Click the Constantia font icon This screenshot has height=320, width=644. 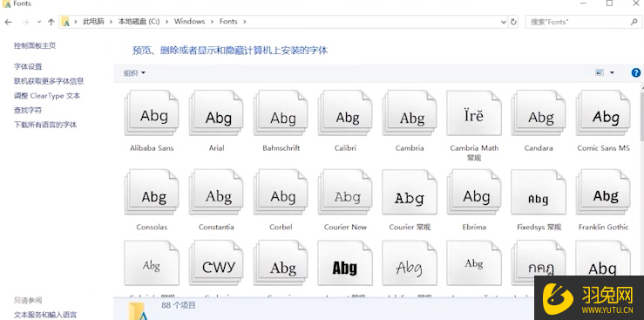click(216, 192)
